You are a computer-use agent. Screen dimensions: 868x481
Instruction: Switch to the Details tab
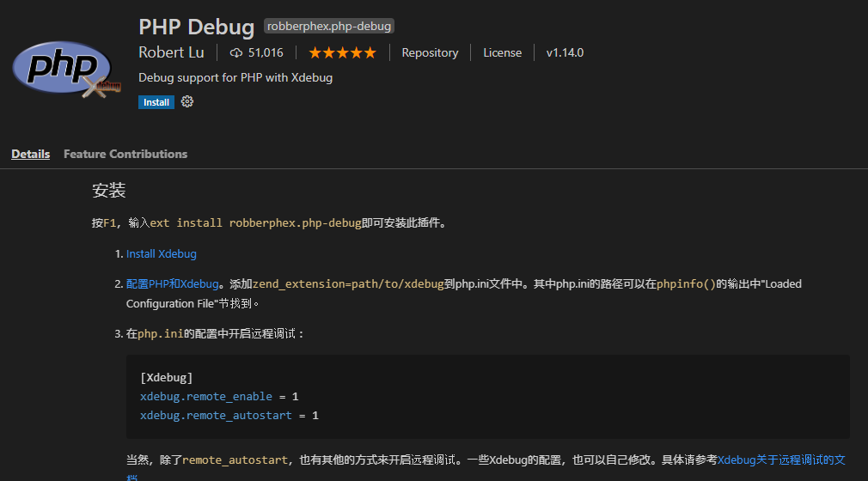tap(30, 154)
